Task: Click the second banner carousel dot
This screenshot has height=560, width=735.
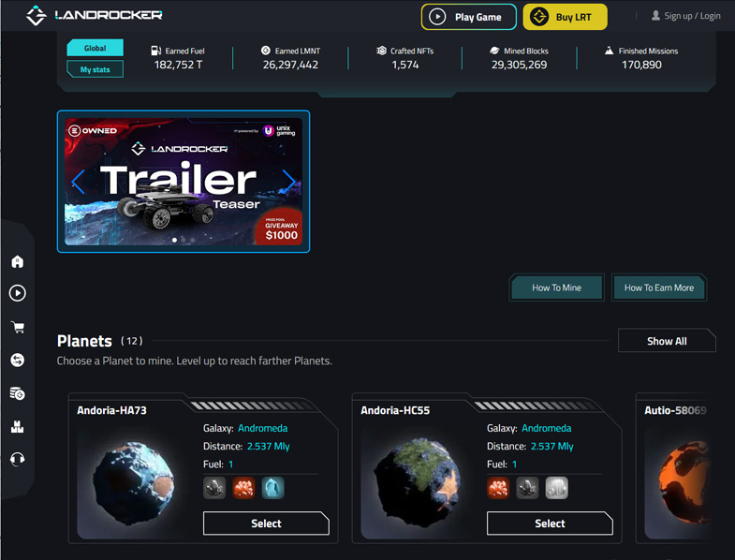Action: pos(184,240)
